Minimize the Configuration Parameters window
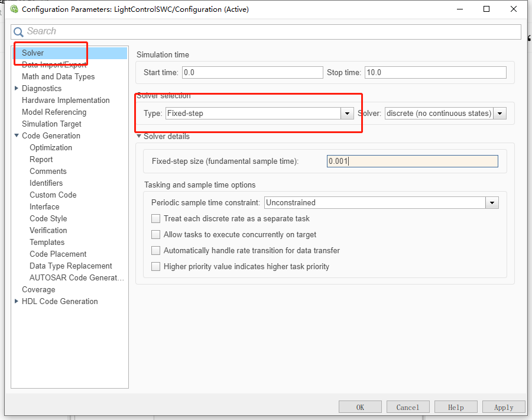This screenshot has height=420, width=532. click(x=460, y=9)
